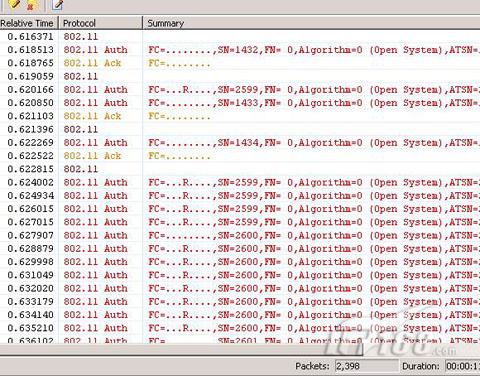The width and height of the screenshot is (480, 376).
Task: Click the yellow note with pencil toolbar icon
Action: pyautogui.click(x=14, y=5)
